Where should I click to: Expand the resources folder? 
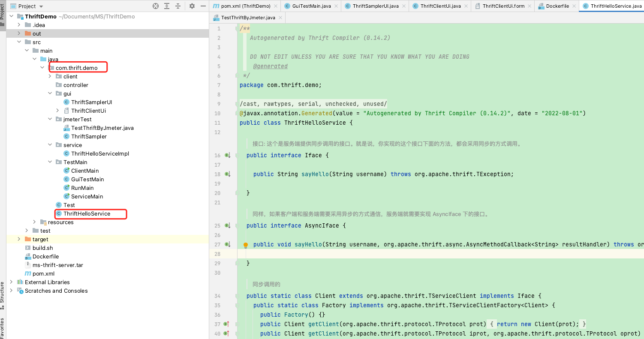(34, 222)
